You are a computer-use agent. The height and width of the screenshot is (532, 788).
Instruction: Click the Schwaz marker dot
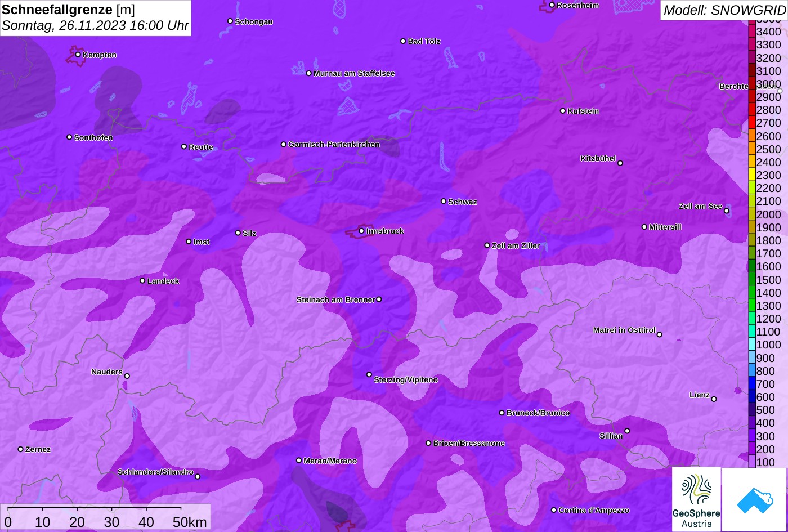click(444, 201)
